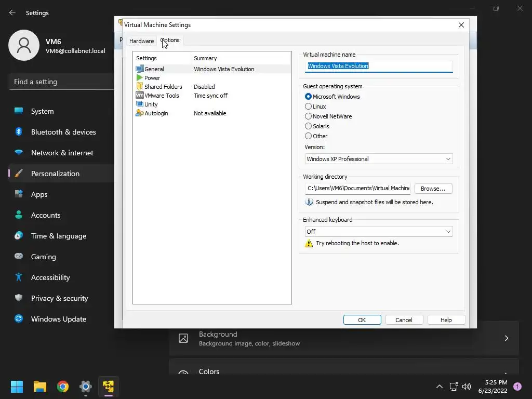This screenshot has width=532, height=399.
Task: Click the Bluetooth icon in Settings sidebar
Action: [19, 131]
